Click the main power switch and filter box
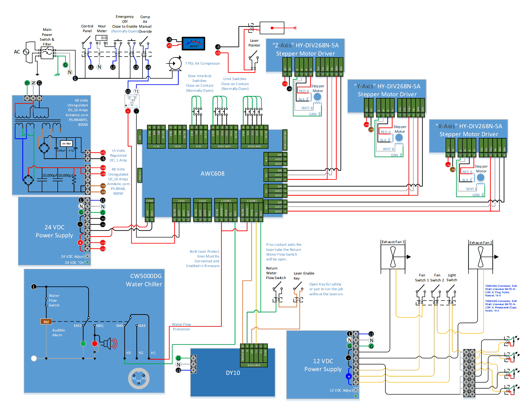 click(47, 52)
